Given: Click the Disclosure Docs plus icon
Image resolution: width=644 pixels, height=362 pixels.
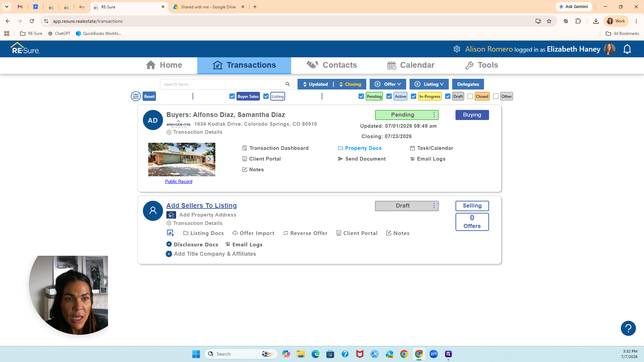Looking at the screenshot, I should click(169, 244).
